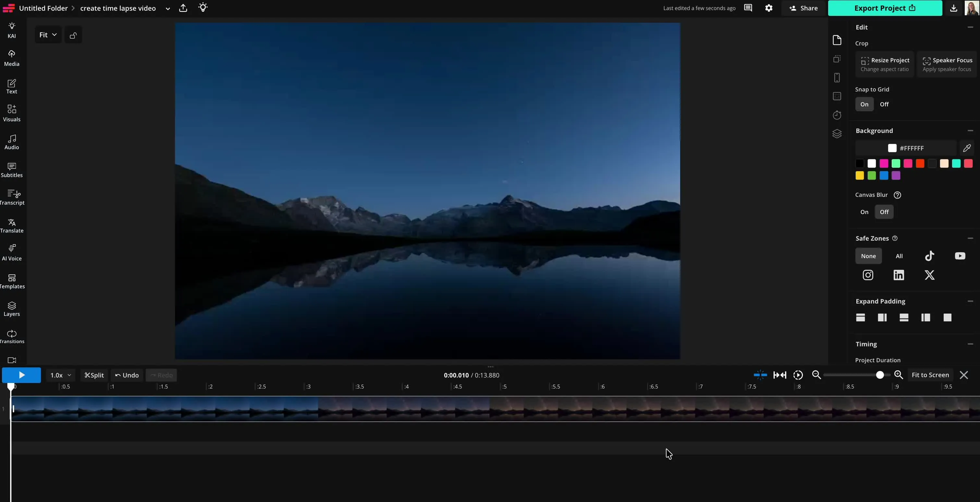Open the Layers sidebar panel
Screen dimensions: 980x502
(12, 309)
